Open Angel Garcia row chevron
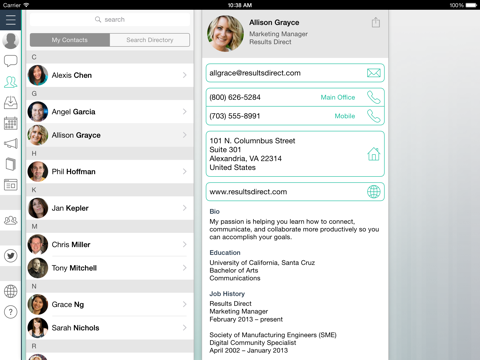This screenshot has height=360, width=480. (x=184, y=112)
